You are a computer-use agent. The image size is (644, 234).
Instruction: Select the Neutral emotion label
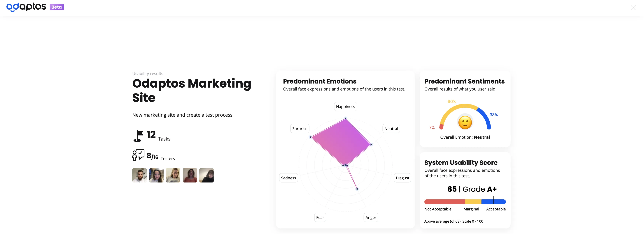click(x=391, y=129)
